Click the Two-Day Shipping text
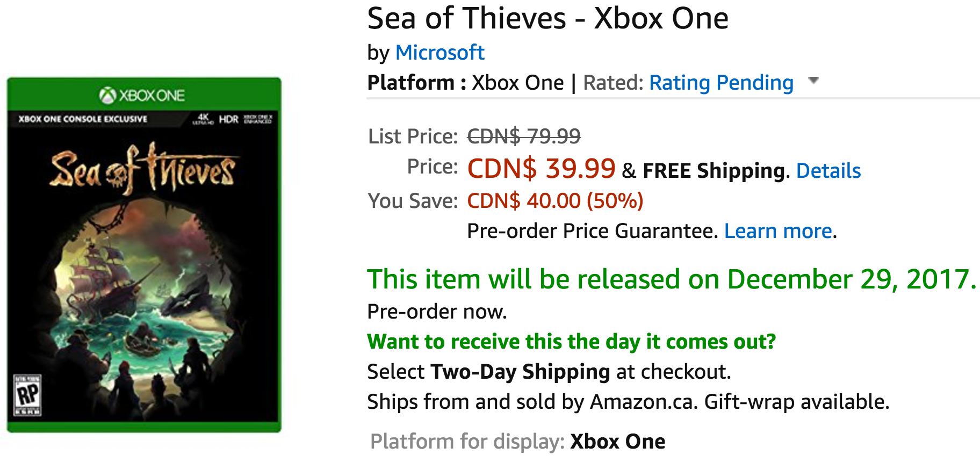The height and width of the screenshot is (462, 980). 520,372
